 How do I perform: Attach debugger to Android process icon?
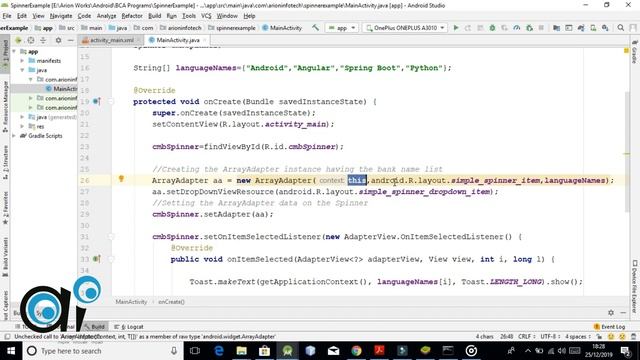[529, 28]
